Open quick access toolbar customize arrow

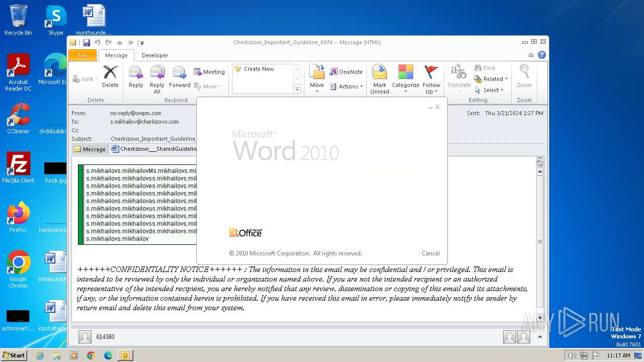point(142,43)
